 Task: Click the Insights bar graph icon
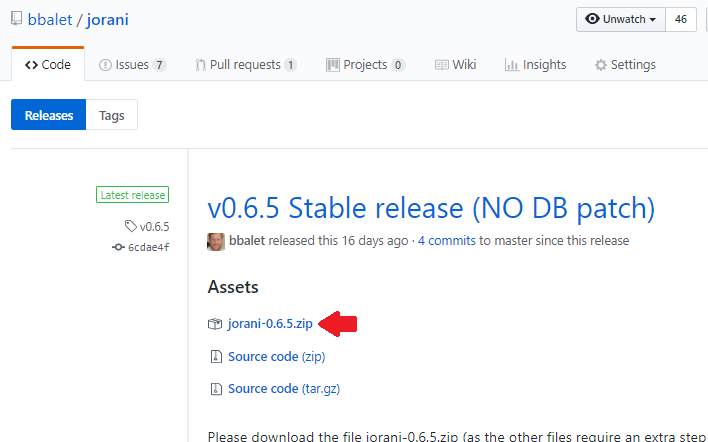pyautogui.click(x=512, y=65)
